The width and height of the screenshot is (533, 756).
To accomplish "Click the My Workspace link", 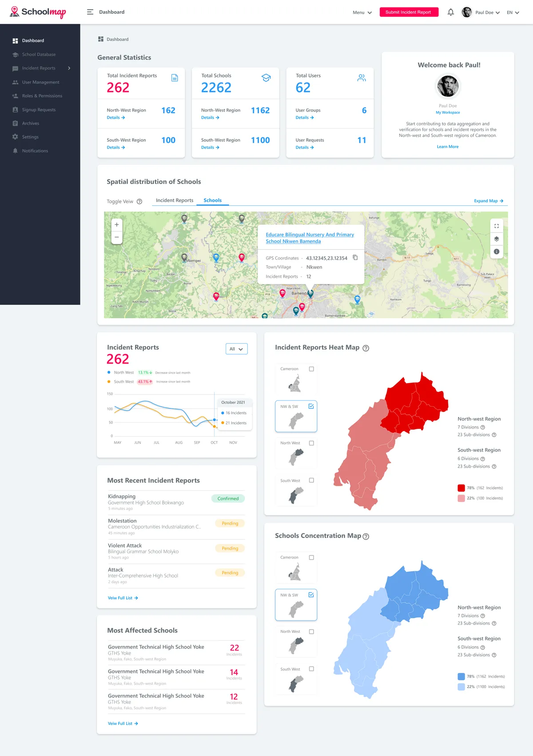I will (x=448, y=112).
